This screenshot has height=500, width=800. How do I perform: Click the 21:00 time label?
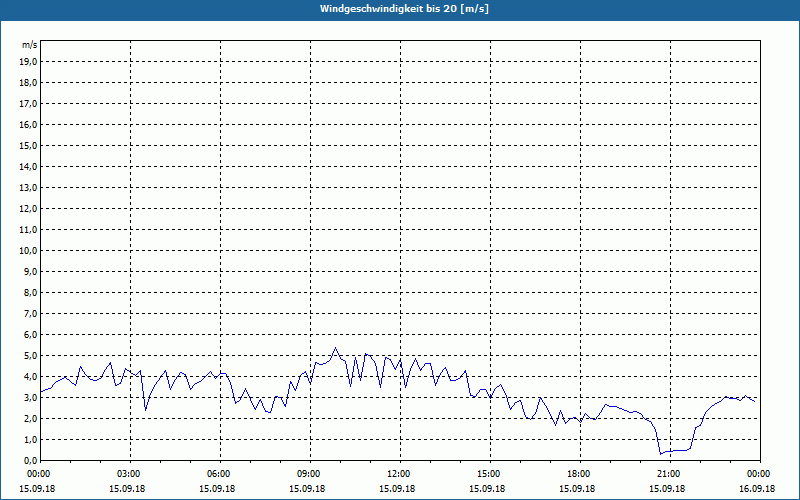(x=670, y=474)
